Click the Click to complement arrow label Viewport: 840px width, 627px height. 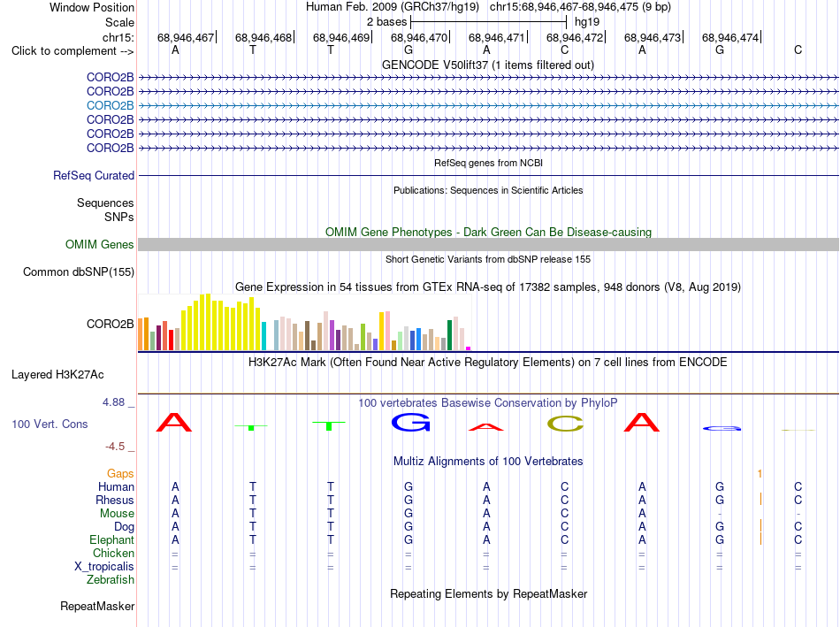coord(73,51)
